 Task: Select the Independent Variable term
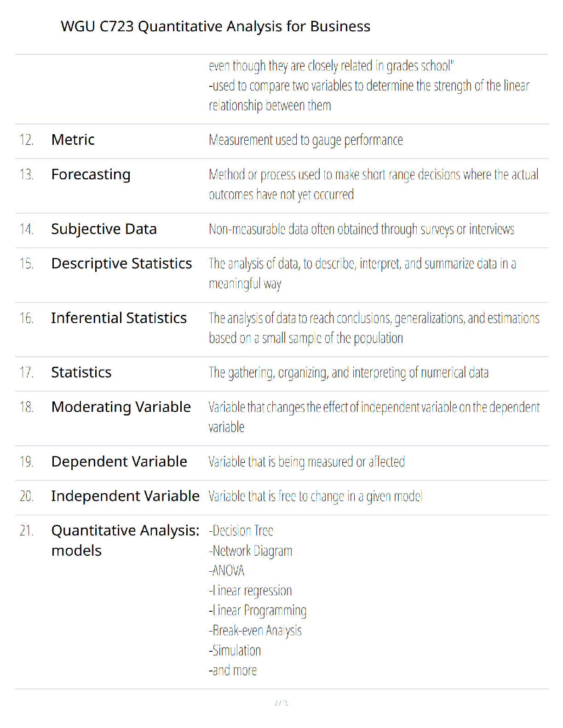coord(126,496)
